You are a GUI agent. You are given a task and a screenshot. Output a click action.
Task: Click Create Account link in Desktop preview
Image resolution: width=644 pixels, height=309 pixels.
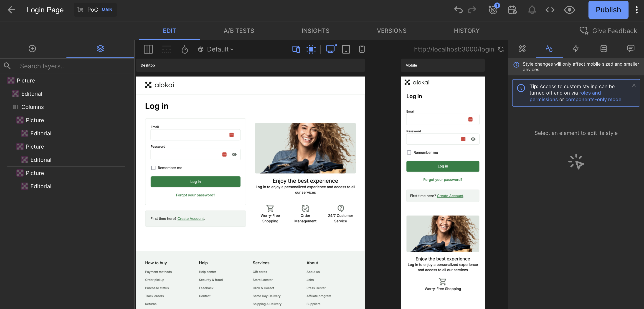[x=190, y=219]
